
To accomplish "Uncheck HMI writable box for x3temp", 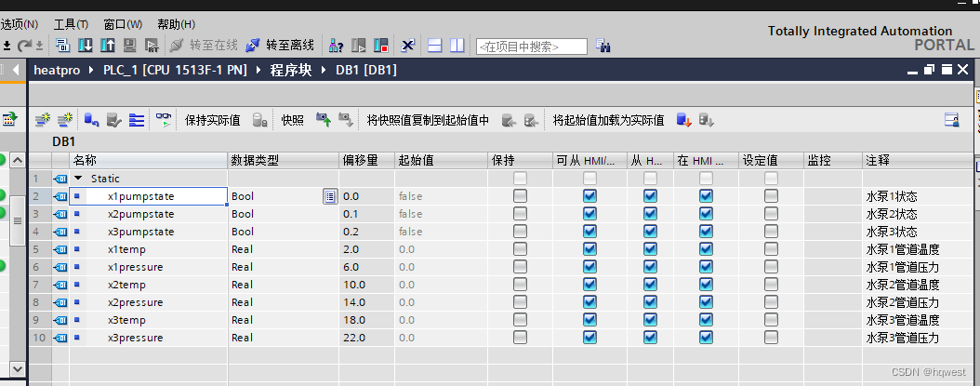I will click(x=650, y=320).
